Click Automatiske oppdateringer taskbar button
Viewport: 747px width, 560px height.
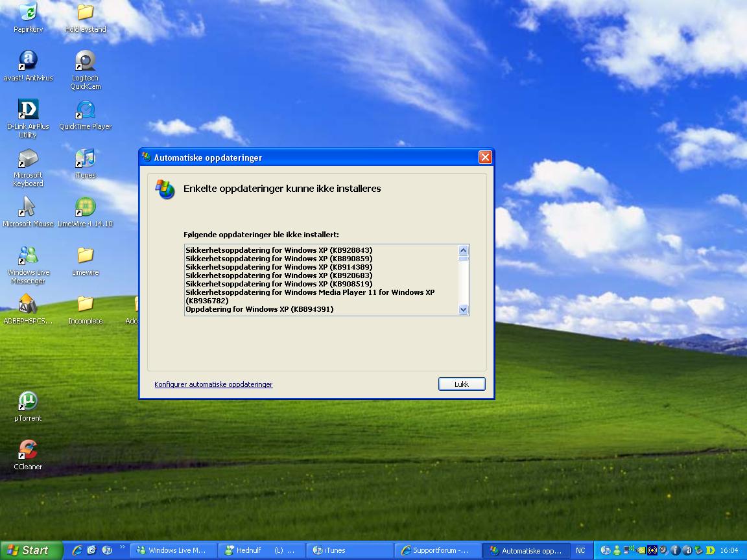tap(526, 550)
